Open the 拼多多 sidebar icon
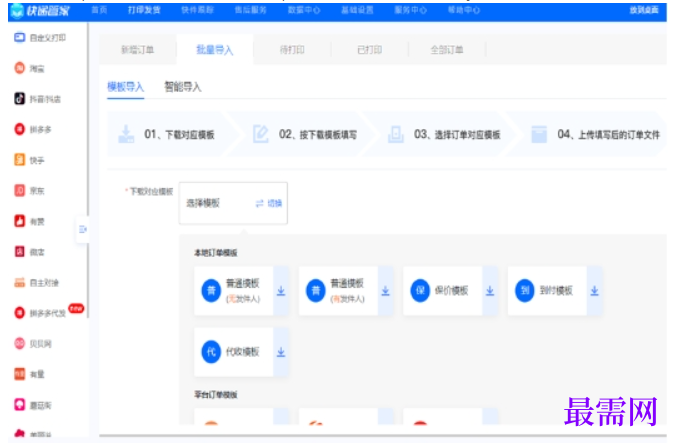 tap(19, 129)
